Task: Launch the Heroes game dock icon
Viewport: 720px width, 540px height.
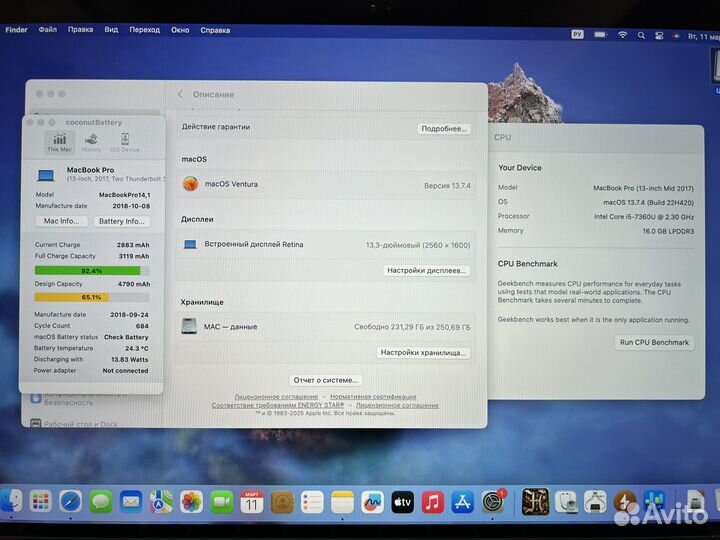Action: [x=535, y=502]
